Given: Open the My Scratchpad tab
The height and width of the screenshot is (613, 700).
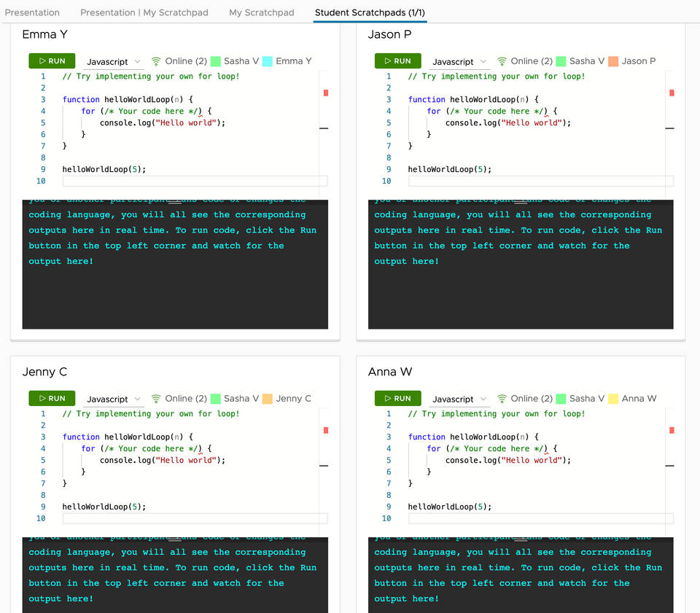Looking at the screenshot, I should tap(261, 12).
